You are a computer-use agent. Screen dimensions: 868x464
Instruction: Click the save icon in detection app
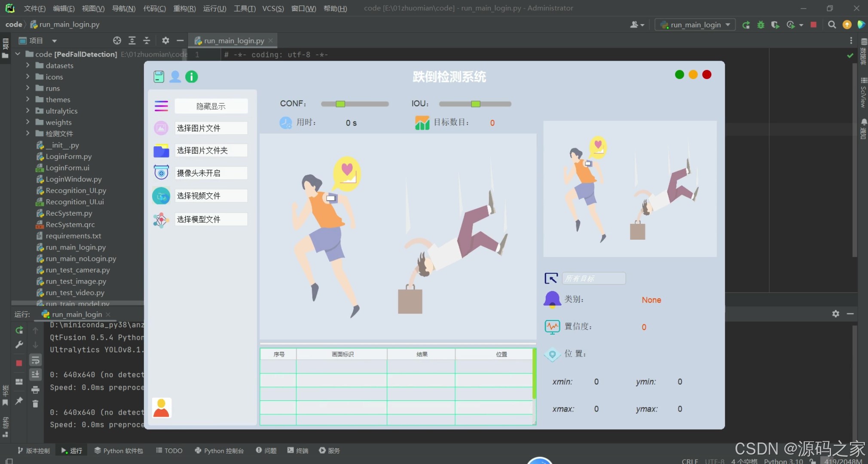click(159, 76)
